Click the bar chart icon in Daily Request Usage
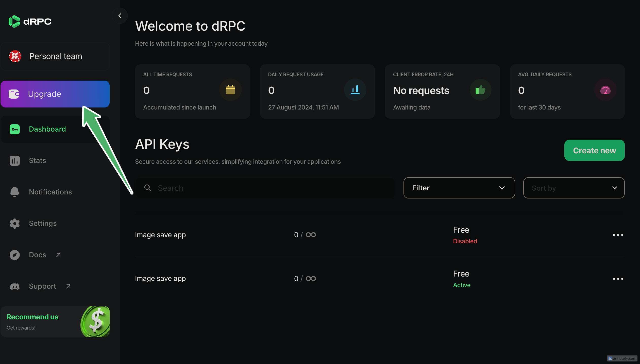The height and width of the screenshot is (364, 640). tap(355, 90)
